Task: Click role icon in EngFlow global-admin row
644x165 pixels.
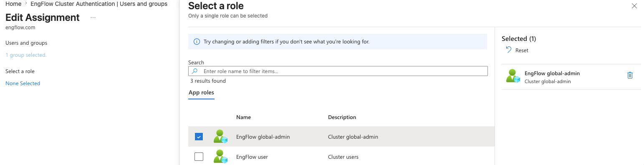Action: pyautogui.click(x=220, y=137)
